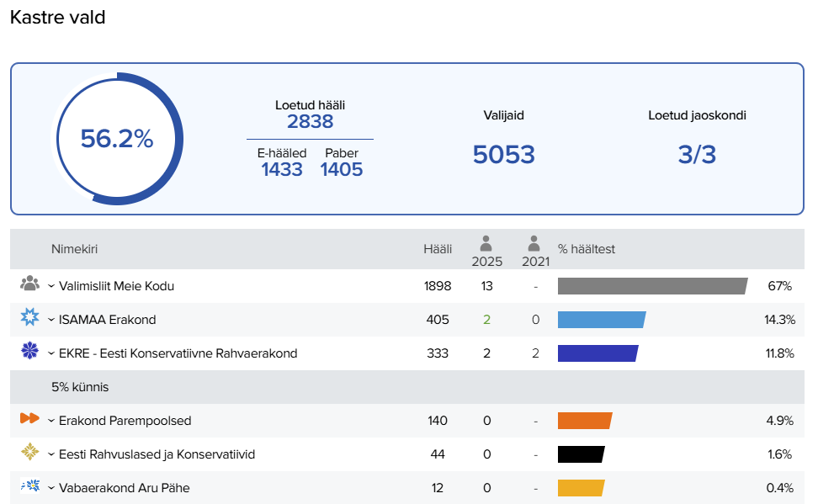Click the 56.2% turnout progress ring
Screen dimensions: 818x504
[117, 140]
